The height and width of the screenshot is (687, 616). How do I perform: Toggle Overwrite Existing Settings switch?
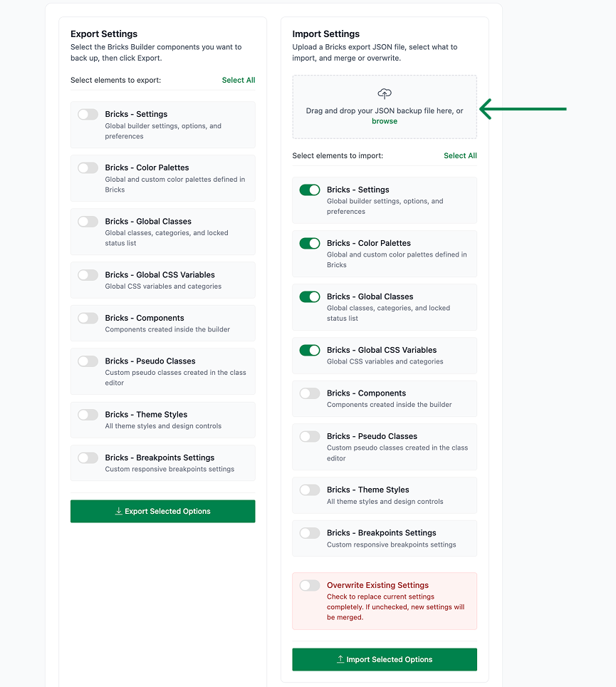click(x=310, y=585)
